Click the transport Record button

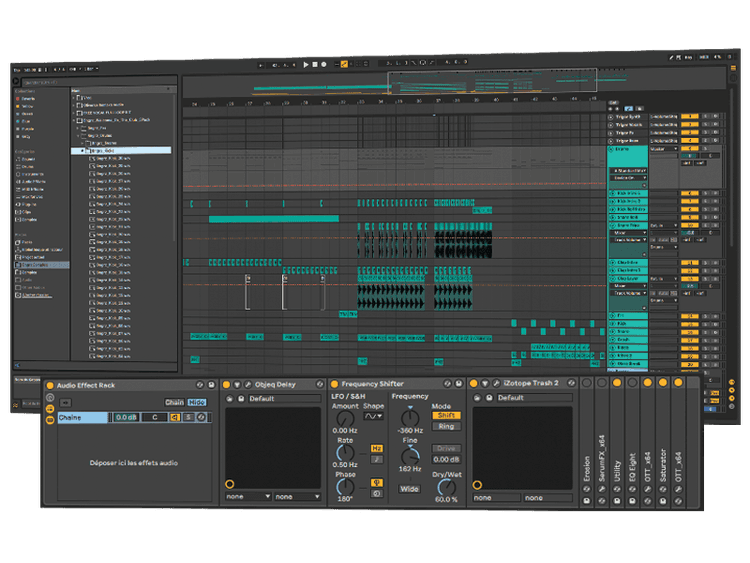326,64
